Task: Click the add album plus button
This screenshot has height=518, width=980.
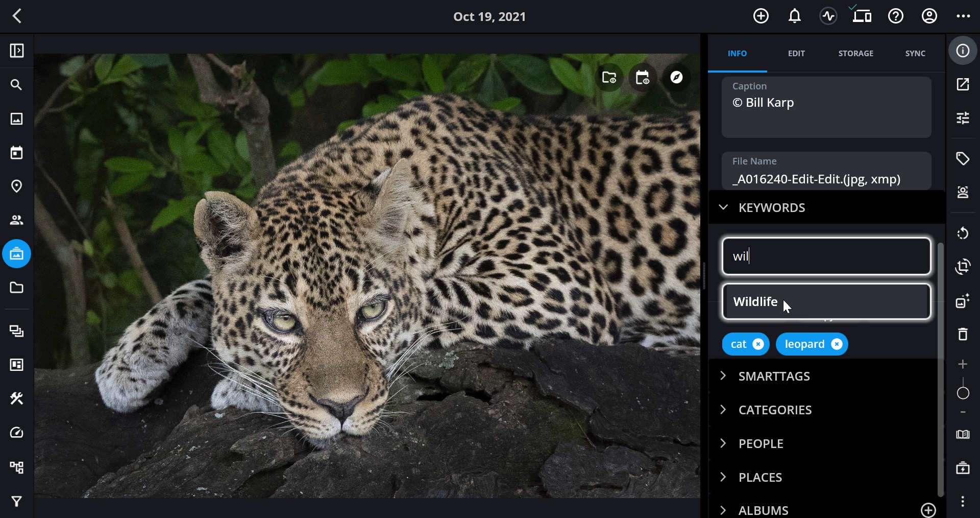Action: click(928, 510)
